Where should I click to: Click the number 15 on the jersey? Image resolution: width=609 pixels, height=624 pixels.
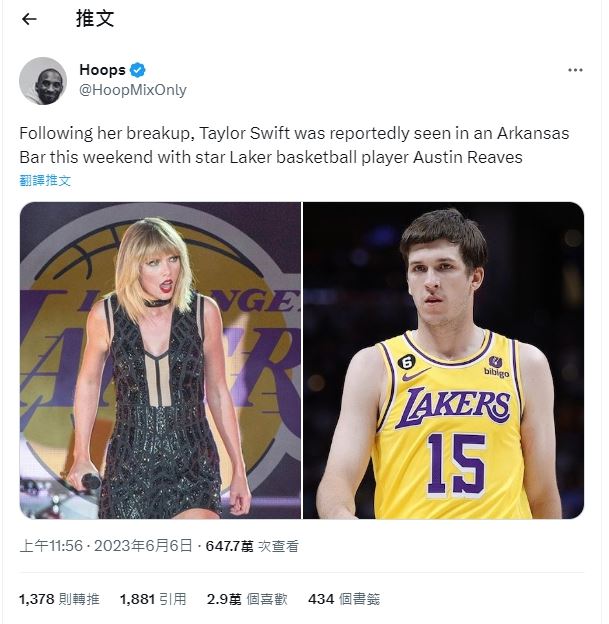pos(455,465)
